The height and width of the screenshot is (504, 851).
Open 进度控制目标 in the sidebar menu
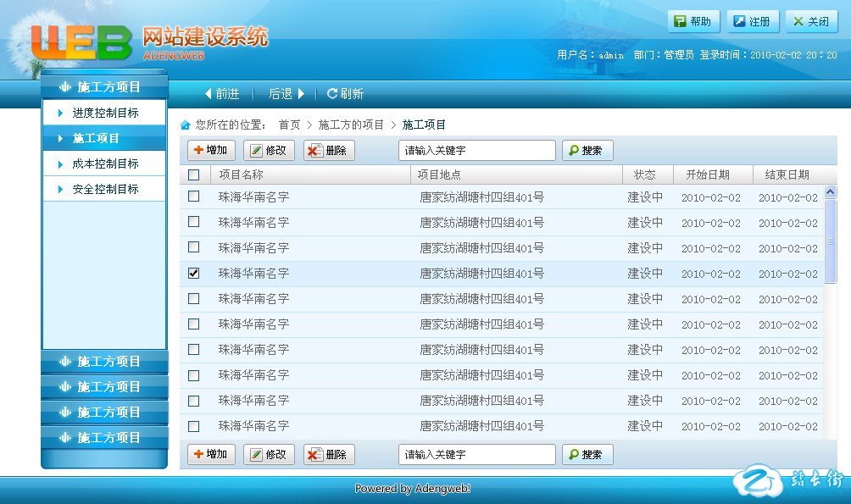pos(105,113)
